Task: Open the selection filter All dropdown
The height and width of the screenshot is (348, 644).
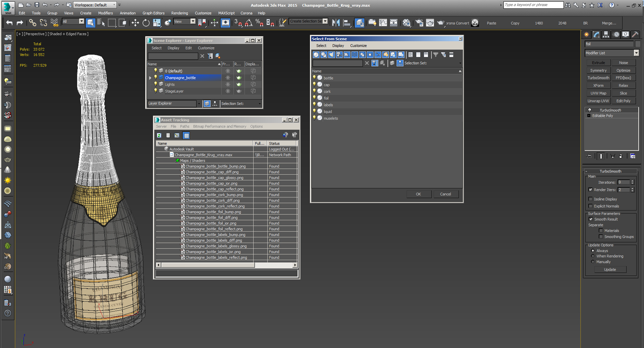Action: 73,21
